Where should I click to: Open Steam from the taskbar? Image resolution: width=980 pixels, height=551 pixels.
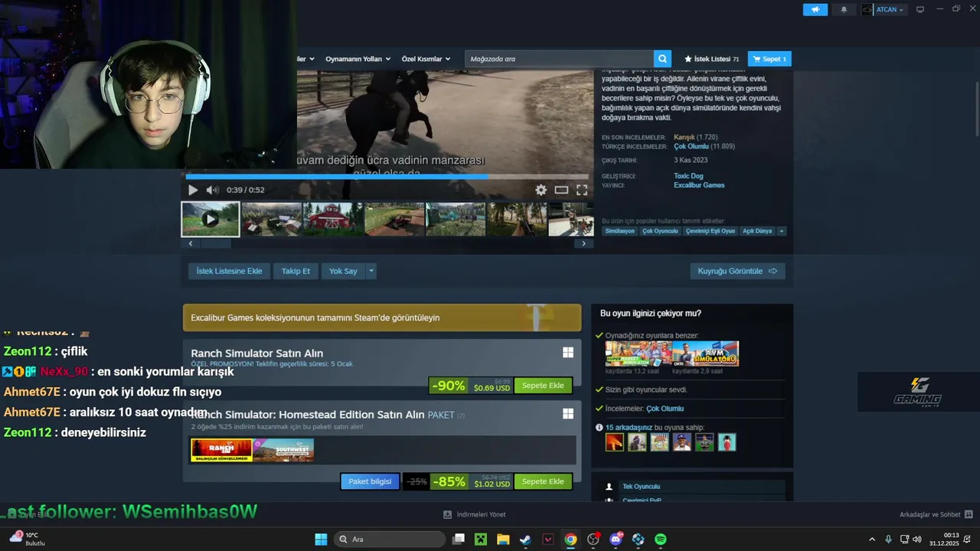coord(525,540)
